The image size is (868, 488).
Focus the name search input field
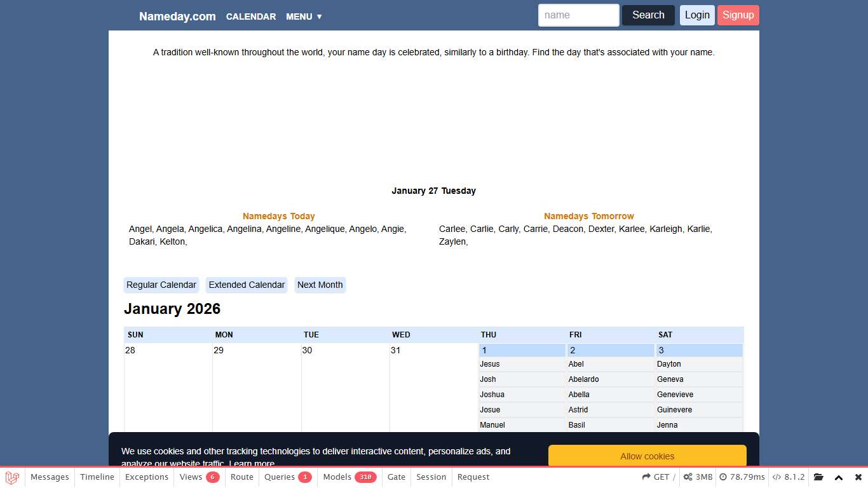(x=578, y=15)
